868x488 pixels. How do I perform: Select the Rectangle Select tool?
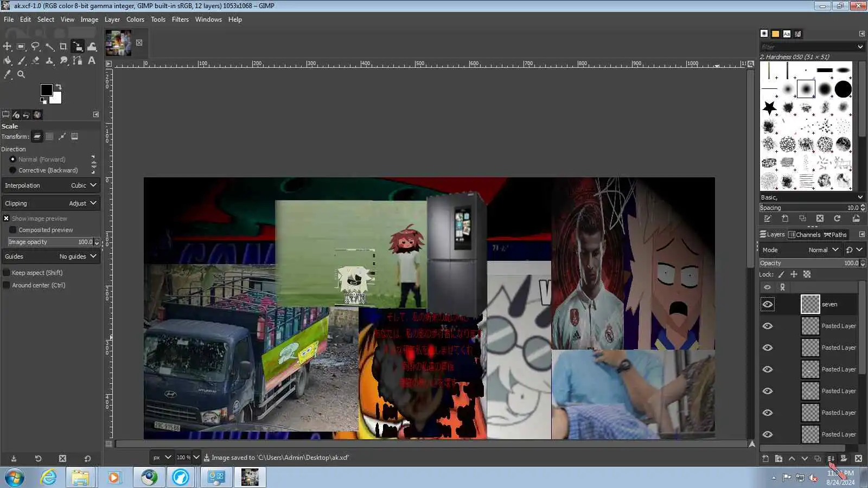point(21,47)
